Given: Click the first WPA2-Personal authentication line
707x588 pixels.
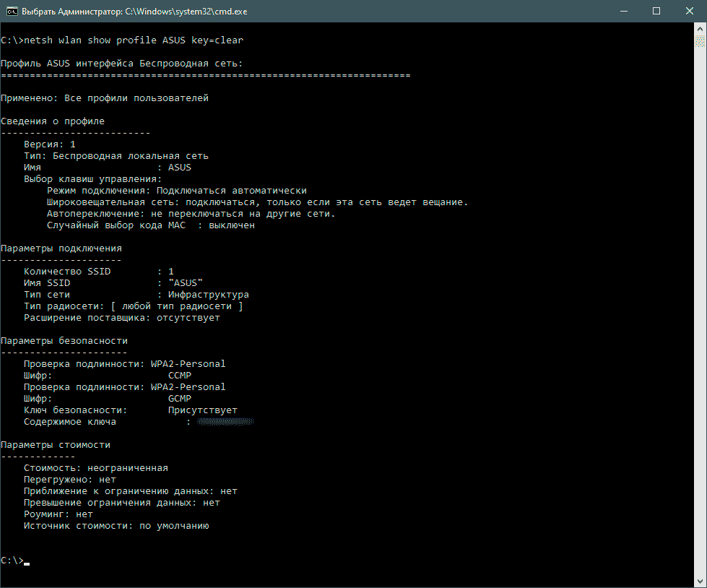Looking at the screenshot, I should click(x=124, y=364).
